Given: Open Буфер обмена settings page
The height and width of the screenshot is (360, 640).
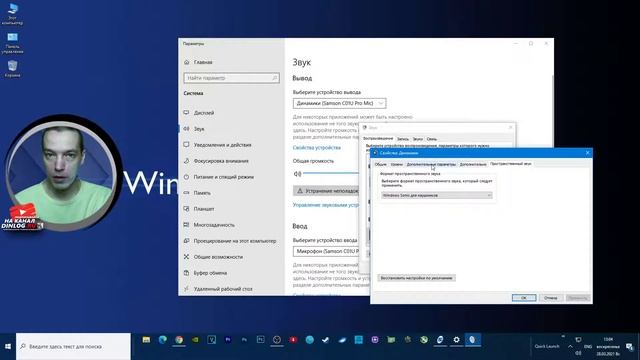Looking at the screenshot, I should click(x=210, y=273).
